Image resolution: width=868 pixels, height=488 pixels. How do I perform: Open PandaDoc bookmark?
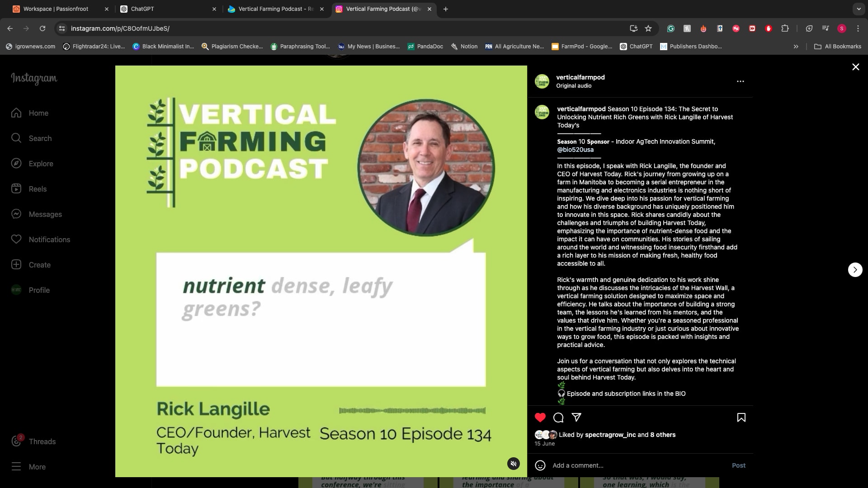tap(425, 47)
